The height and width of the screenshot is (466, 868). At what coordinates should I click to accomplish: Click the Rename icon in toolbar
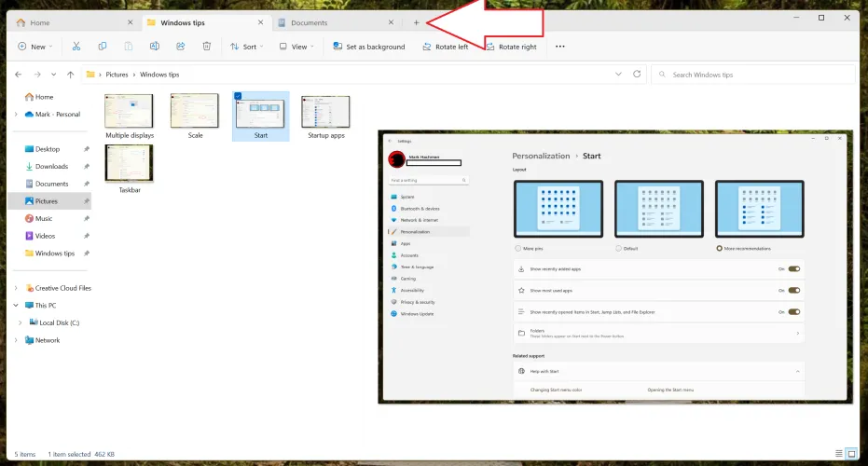pos(155,47)
